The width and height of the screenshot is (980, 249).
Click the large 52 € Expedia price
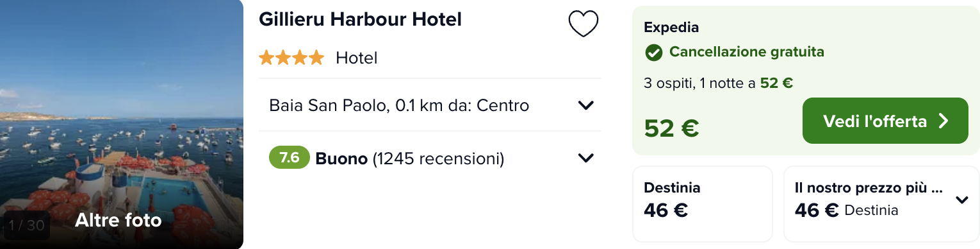point(671,129)
